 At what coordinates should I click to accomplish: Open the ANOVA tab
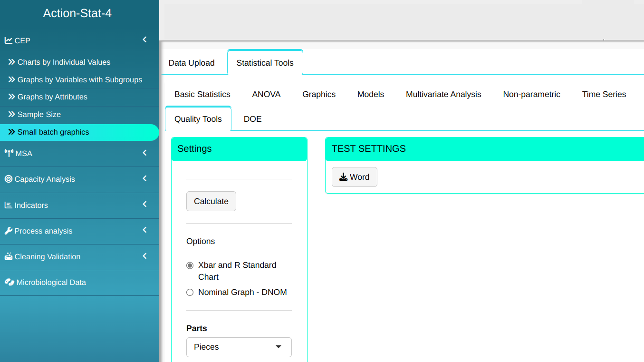[x=266, y=94]
